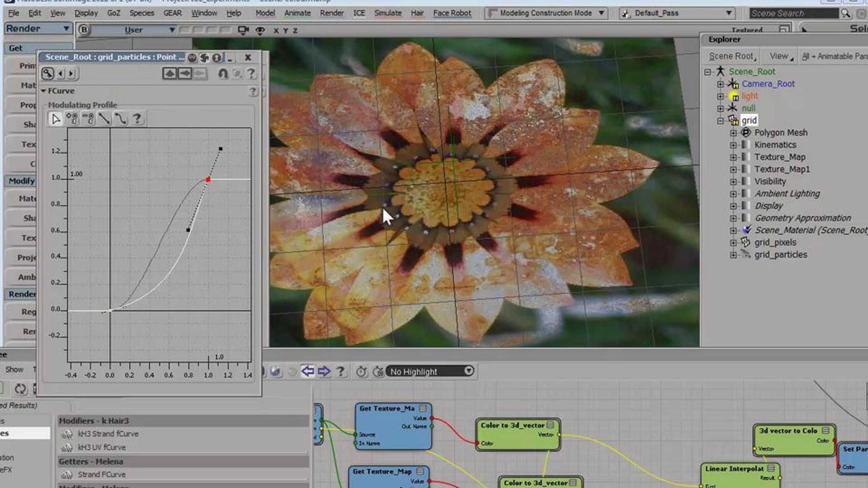Screen dimensions: 868x488
Task: Open help from property editor toolbar question mark
Action: [251, 74]
